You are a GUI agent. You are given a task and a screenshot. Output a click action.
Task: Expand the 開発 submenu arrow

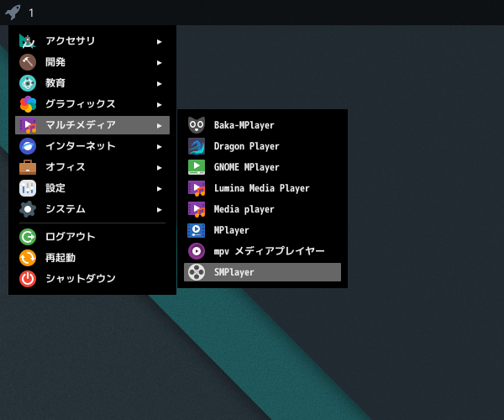coord(159,63)
